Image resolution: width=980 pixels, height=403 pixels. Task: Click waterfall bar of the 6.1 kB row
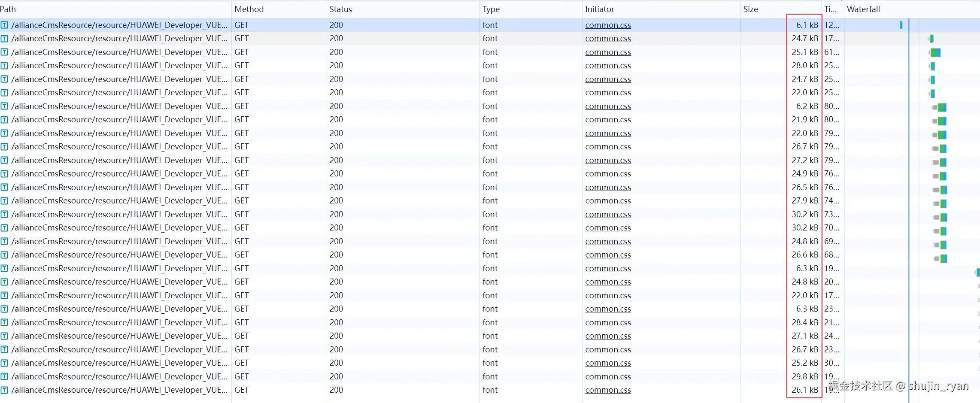click(x=901, y=25)
